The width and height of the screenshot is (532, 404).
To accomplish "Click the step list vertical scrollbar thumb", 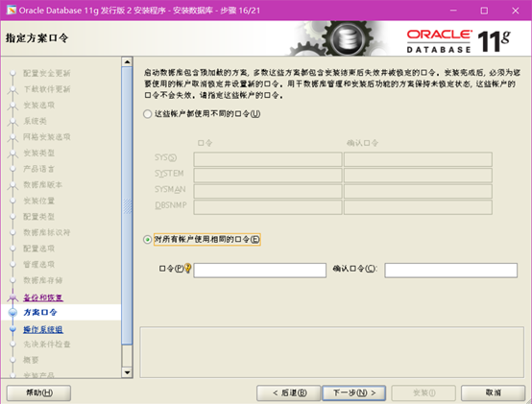I will [127, 205].
